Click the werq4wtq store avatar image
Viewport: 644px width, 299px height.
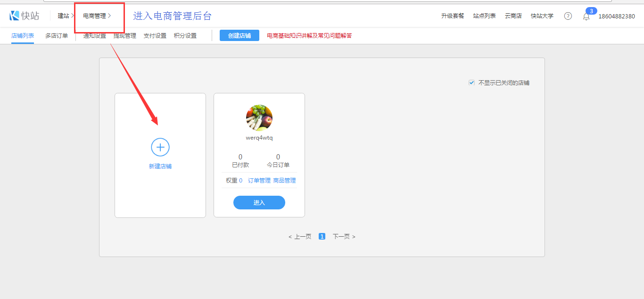coord(259,118)
